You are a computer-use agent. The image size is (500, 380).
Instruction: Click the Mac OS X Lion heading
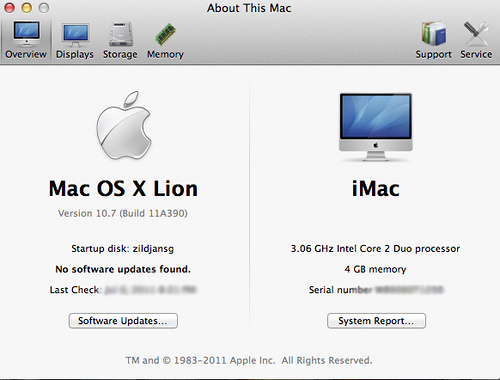coord(123,189)
